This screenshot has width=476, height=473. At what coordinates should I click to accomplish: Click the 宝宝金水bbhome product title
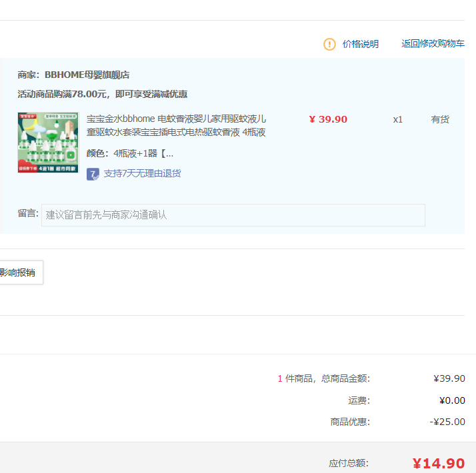point(176,125)
